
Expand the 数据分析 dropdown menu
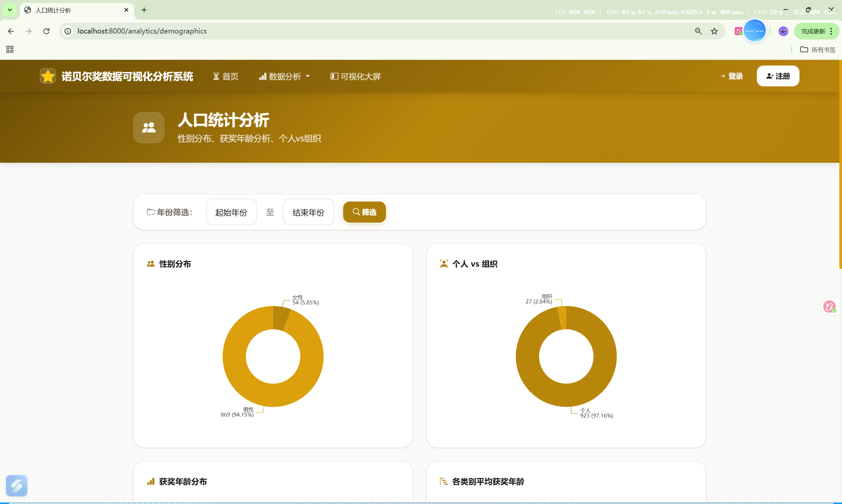[x=284, y=76]
